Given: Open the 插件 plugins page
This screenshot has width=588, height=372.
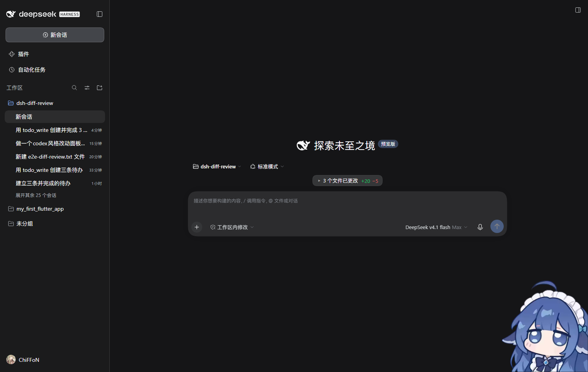Looking at the screenshot, I should pyautogui.click(x=55, y=54).
